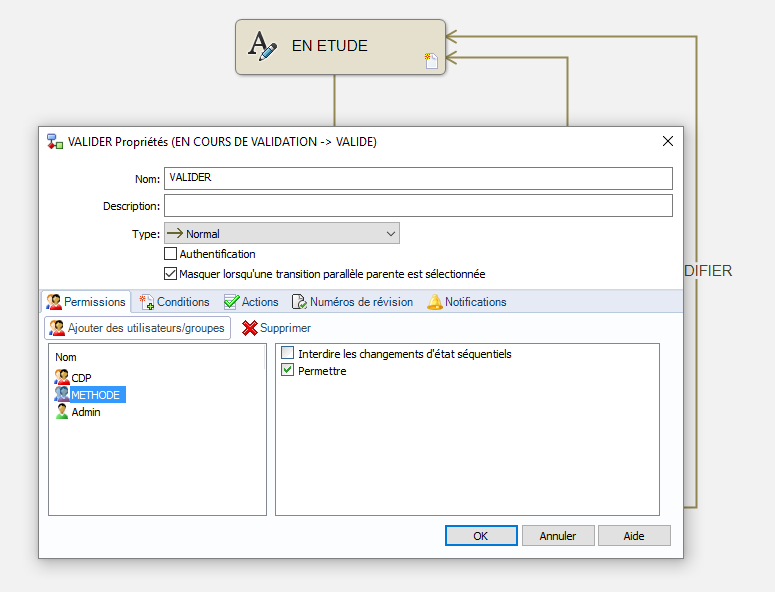Select METHODE in the names list
775x592 pixels.
tap(96, 395)
